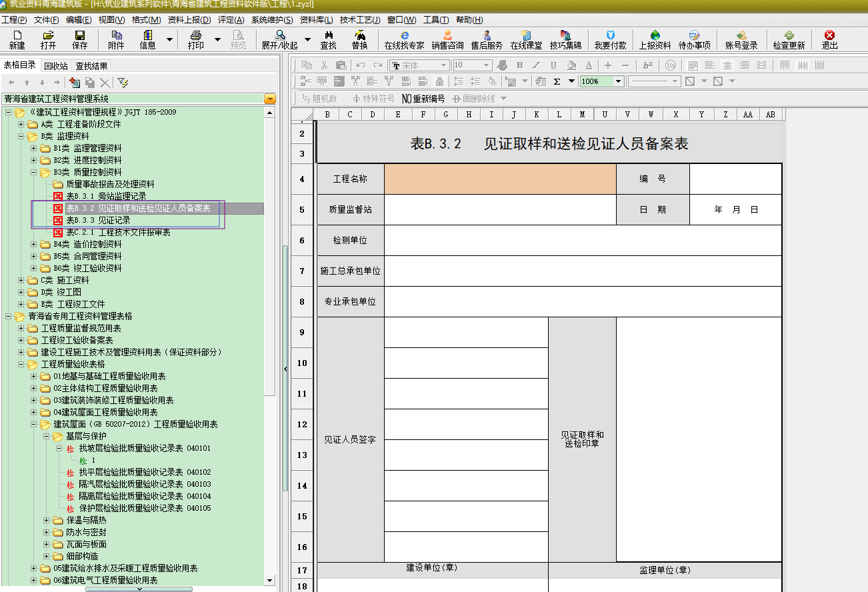
Task: Switch to the 查找结果 tab
Action: click(91, 66)
